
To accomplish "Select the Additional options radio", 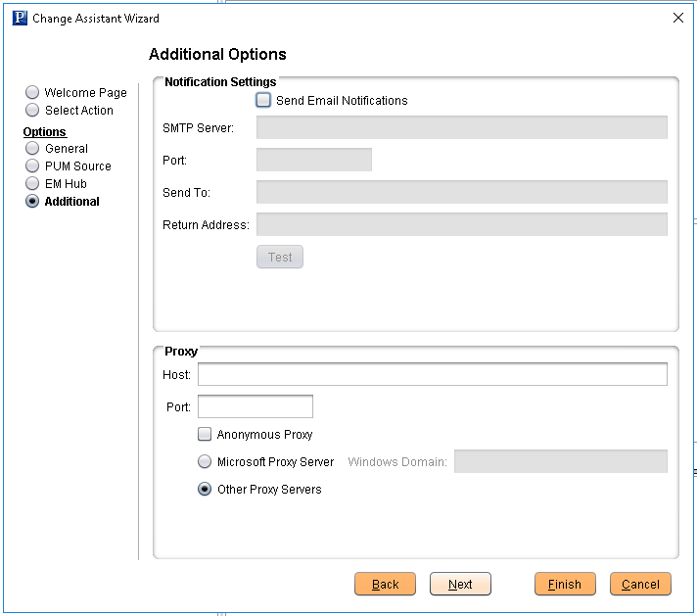I will [32, 201].
